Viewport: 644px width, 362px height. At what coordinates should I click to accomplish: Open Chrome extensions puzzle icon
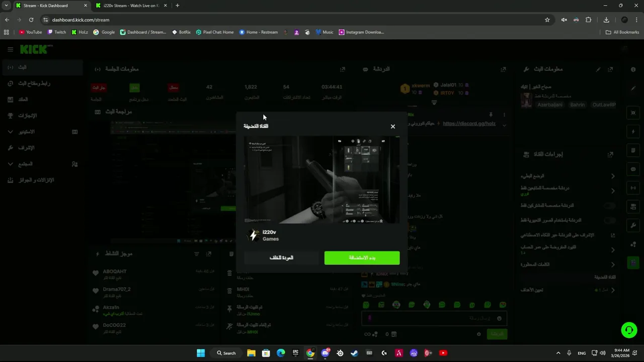click(589, 20)
